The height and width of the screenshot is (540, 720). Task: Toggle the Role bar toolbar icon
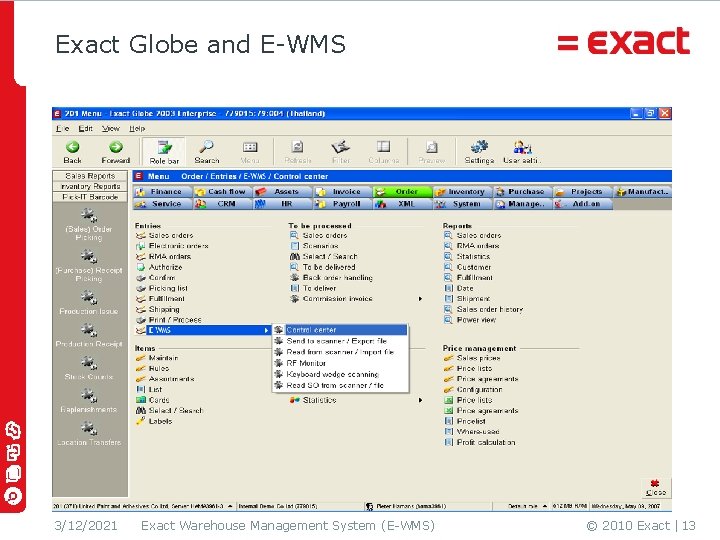point(164,147)
